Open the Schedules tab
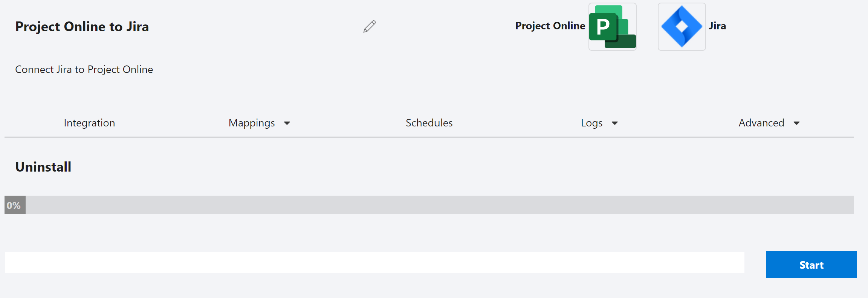 click(429, 123)
